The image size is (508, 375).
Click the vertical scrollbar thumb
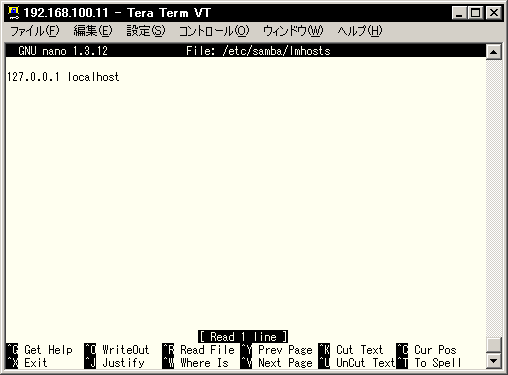tap(494, 345)
